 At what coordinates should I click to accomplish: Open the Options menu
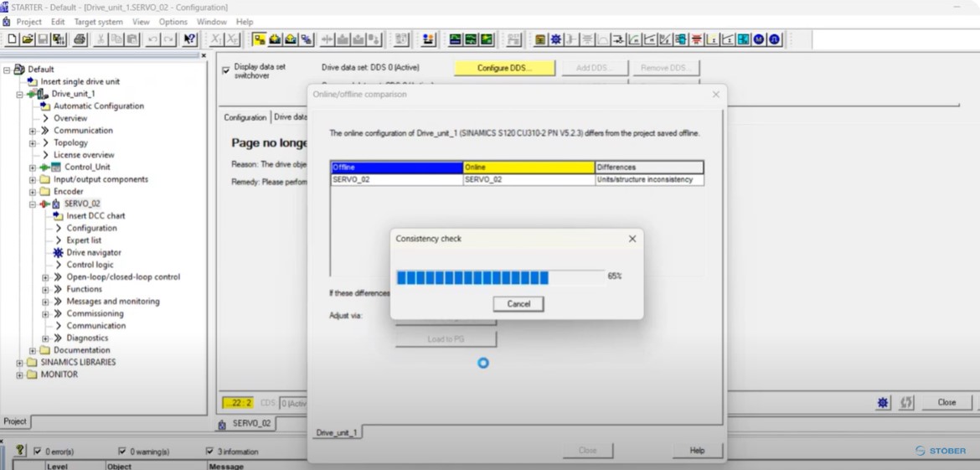[173, 21]
